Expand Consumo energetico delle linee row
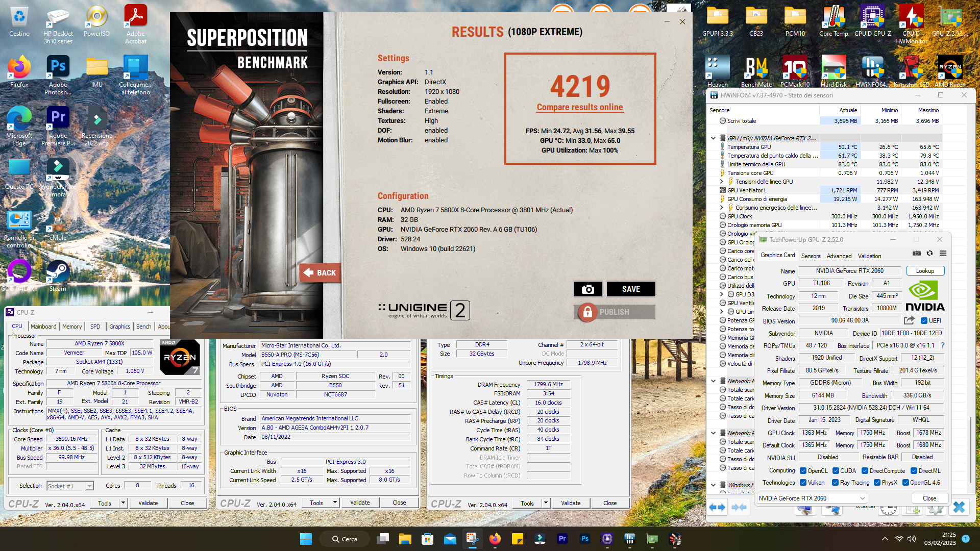Viewport: 980px width, 551px height. click(x=721, y=208)
